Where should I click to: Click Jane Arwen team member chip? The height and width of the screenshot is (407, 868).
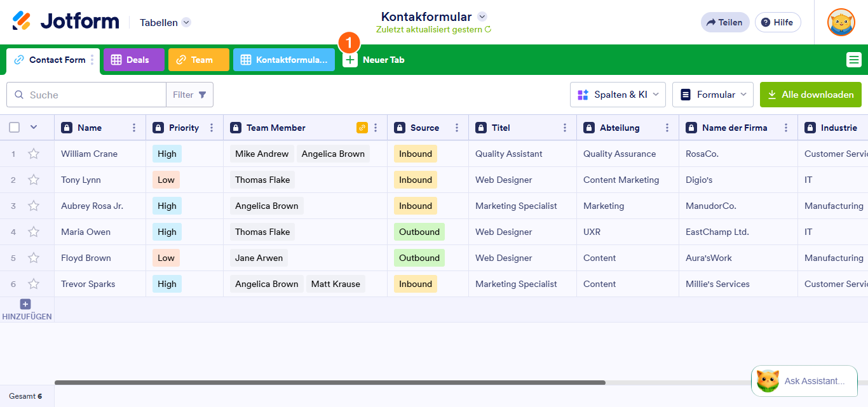point(259,258)
